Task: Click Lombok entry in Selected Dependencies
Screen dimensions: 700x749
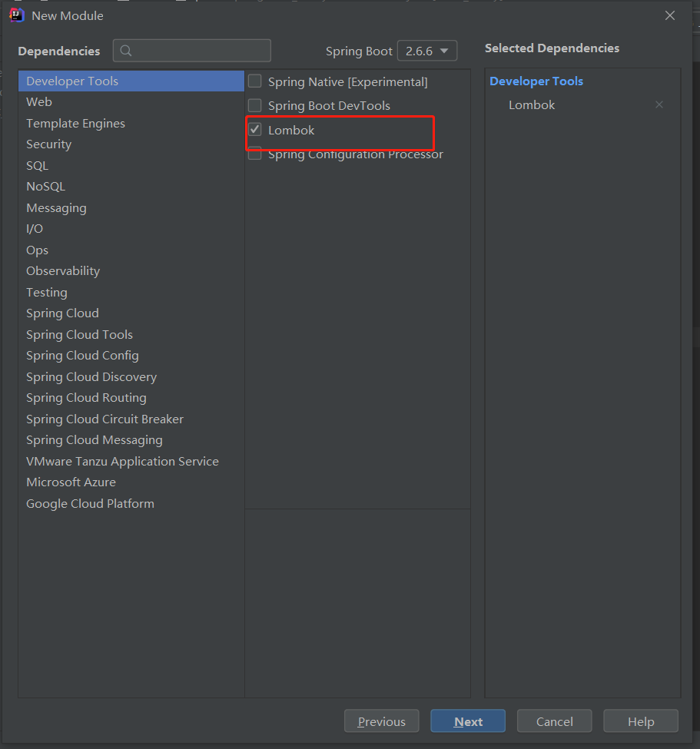Action: (x=531, y=105)
